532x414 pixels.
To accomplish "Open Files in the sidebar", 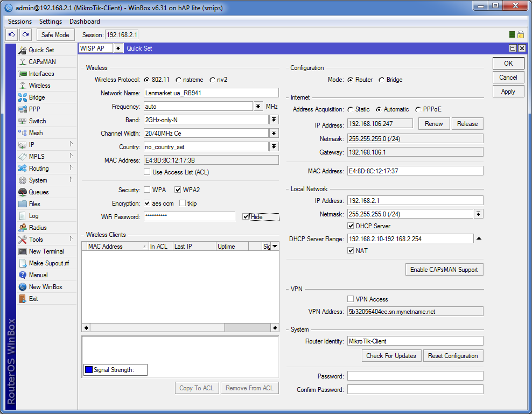I will (46, 204).
